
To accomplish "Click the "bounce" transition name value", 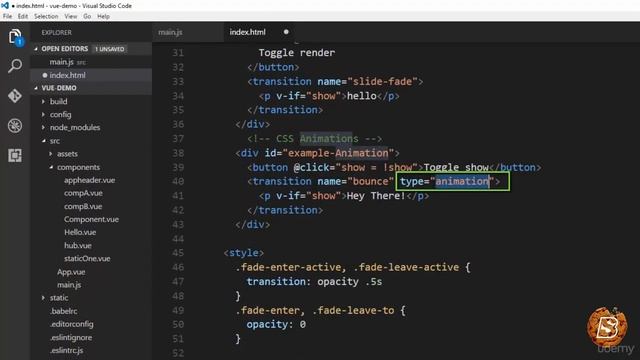I will click(371, 181).
